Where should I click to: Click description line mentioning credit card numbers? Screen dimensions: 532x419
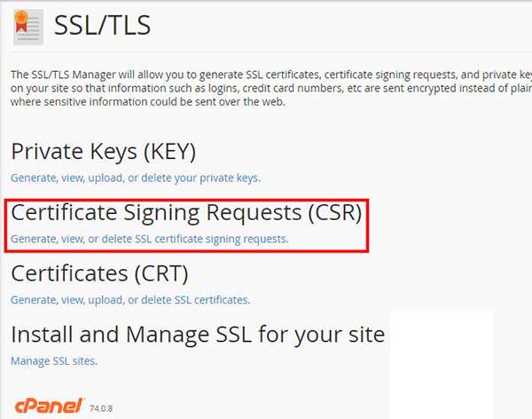click(x=271, y=88)
